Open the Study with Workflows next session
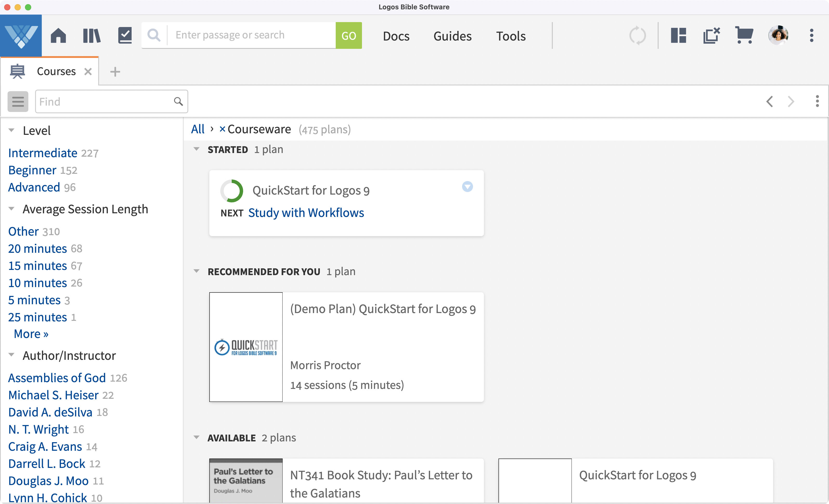 click(x=306, y=213)
